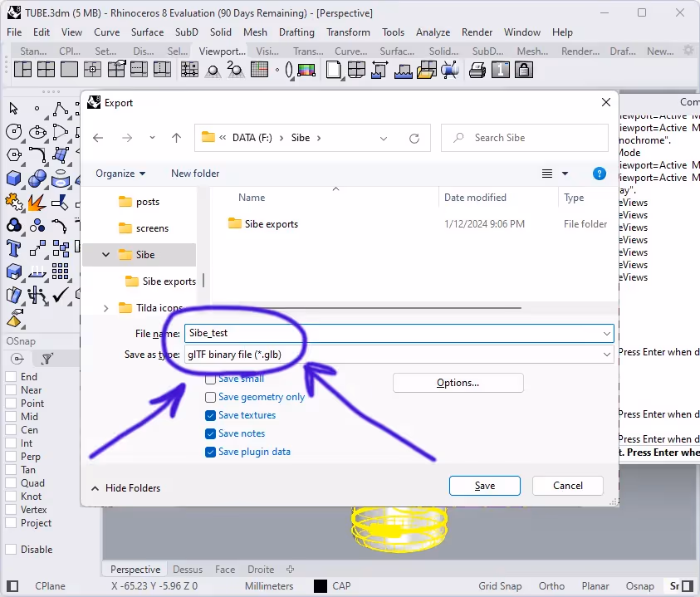
Task: Uncheck Save plugin data
Action: pyautogui.click(x=210, y=452)
